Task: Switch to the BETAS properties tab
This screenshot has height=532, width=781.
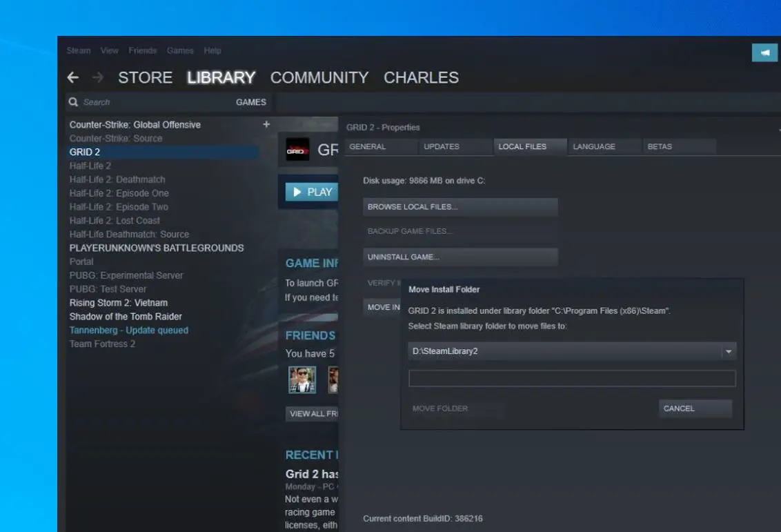Action: pyautogui.click(x=680, y=146)
